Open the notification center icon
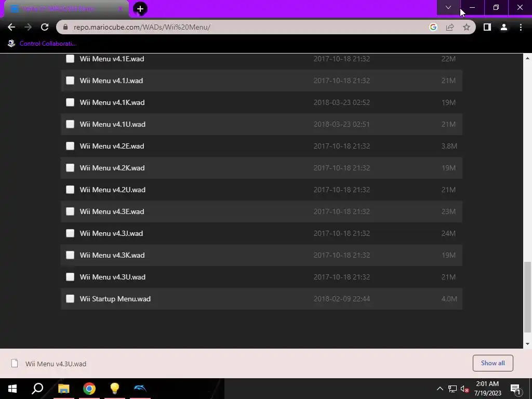 pyautogui.click(x=516, y=389)
